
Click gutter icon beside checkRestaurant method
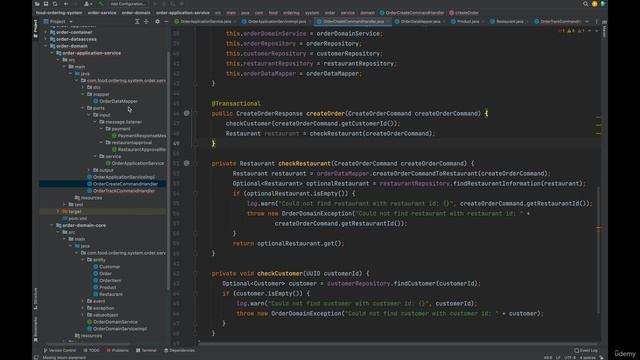(187, 163)
